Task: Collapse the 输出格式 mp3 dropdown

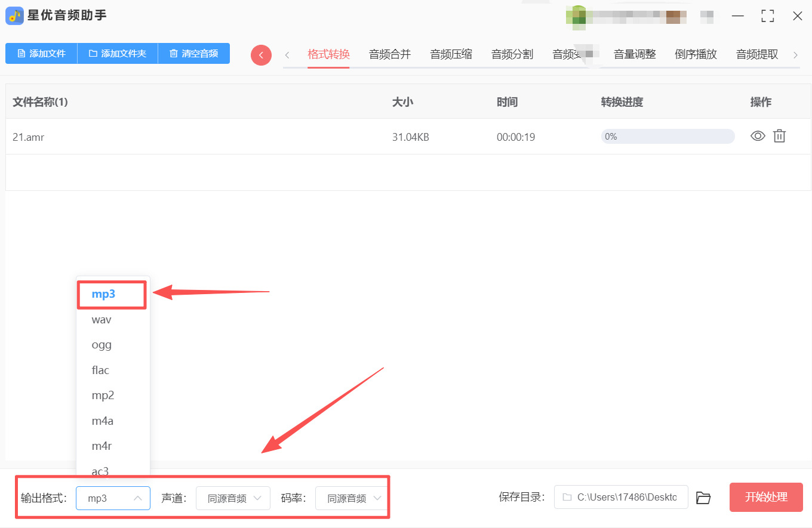Action: pos(113,498)
